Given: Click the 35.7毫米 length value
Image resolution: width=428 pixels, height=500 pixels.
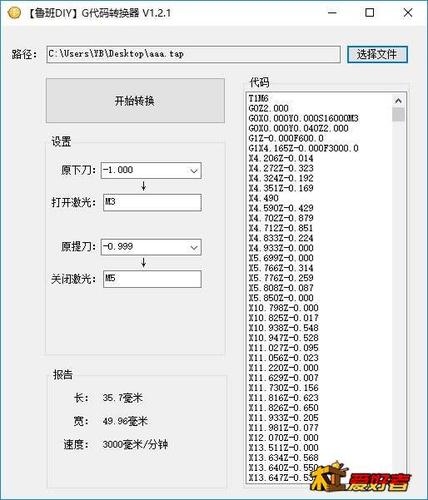Looking at the screenshot, I should (123, 398).
